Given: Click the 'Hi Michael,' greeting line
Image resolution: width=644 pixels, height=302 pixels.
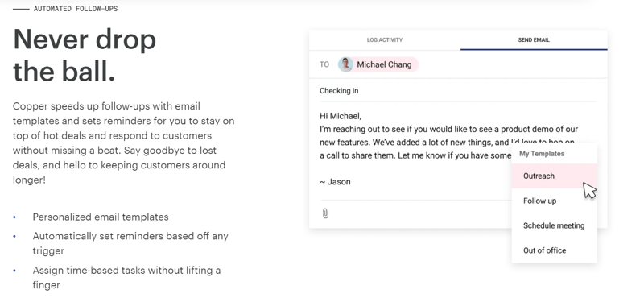Looking at the screenshot, I should tap(341, 116).
